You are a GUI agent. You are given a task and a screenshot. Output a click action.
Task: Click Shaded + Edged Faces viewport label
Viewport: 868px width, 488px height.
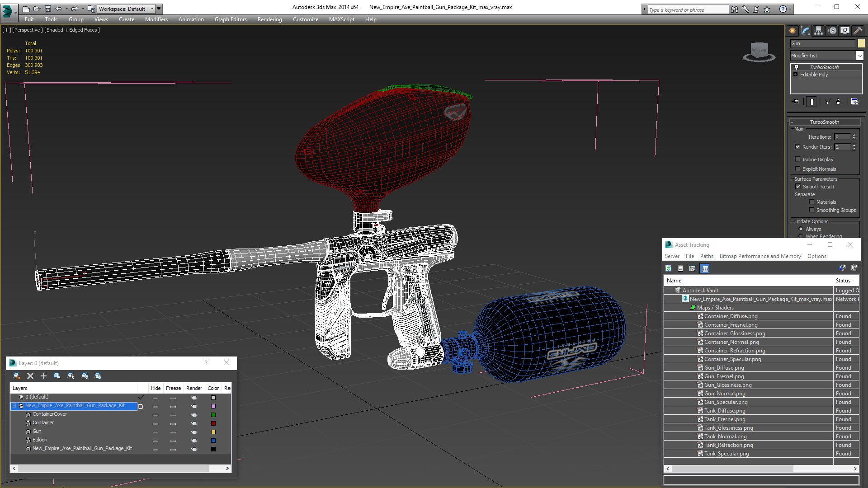tap(72, 30)
